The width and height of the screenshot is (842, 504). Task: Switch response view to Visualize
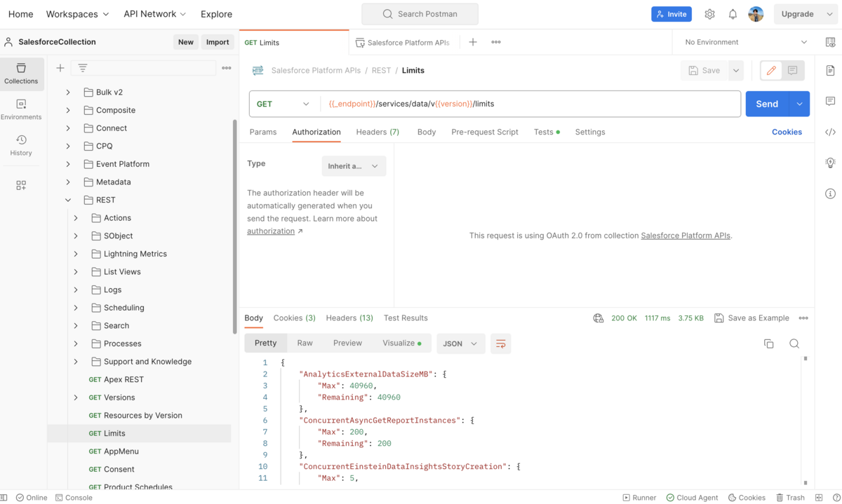(x=403, y=343)
